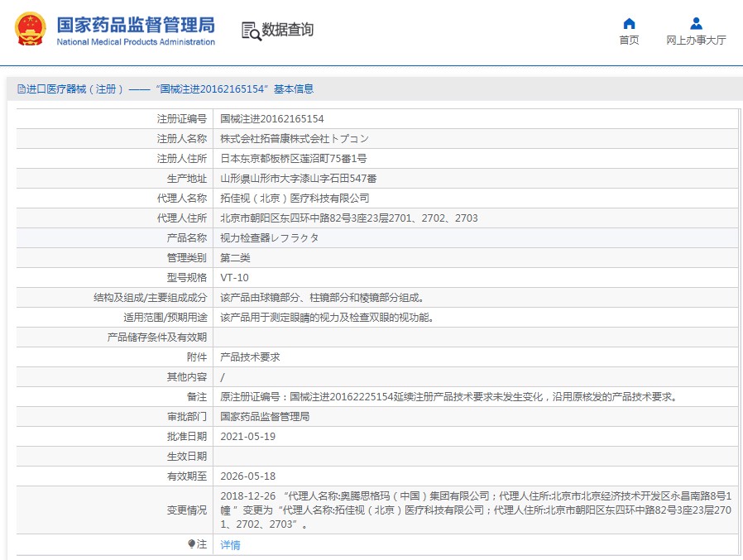Click the 第二类 management class value

tap(235, 258)
